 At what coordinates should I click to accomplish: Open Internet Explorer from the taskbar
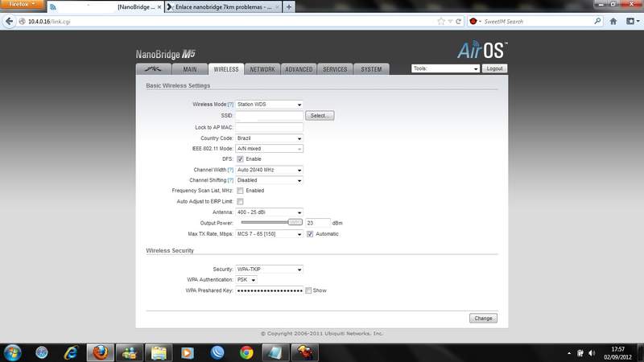71,352
